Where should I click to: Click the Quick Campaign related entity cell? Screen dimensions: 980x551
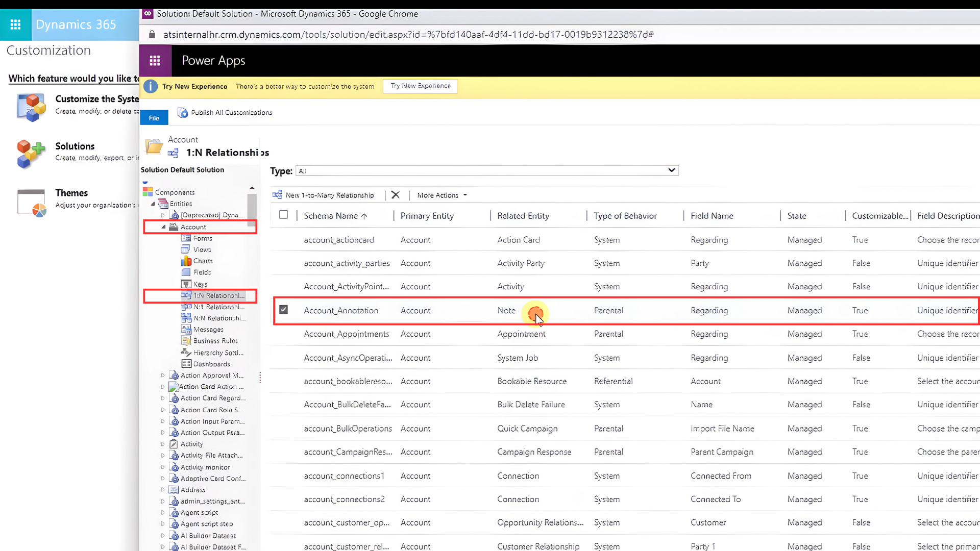tap(527, 429)
